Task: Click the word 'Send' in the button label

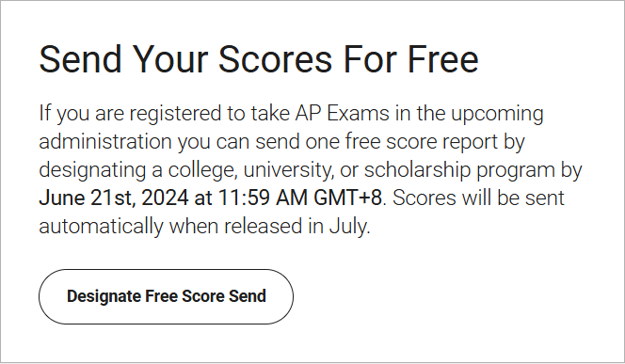Action: point(248,296)
